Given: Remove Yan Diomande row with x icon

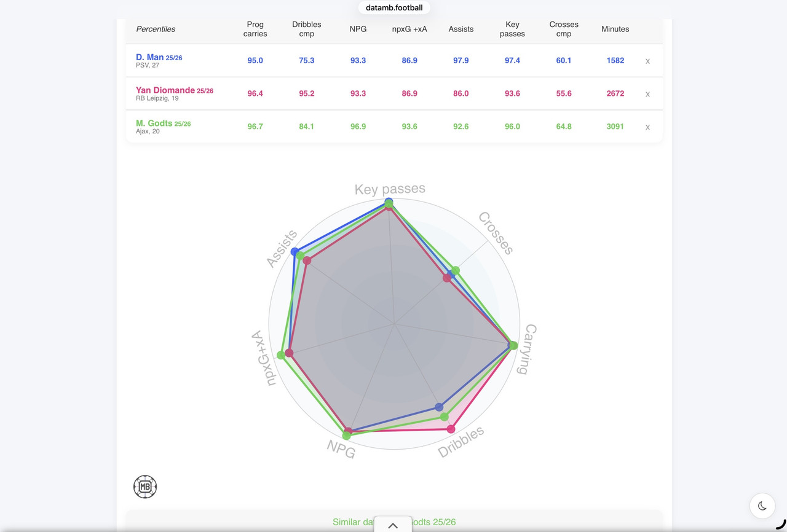Looking at the screenshot, I should pyautogui.click(x=647, y=94).
